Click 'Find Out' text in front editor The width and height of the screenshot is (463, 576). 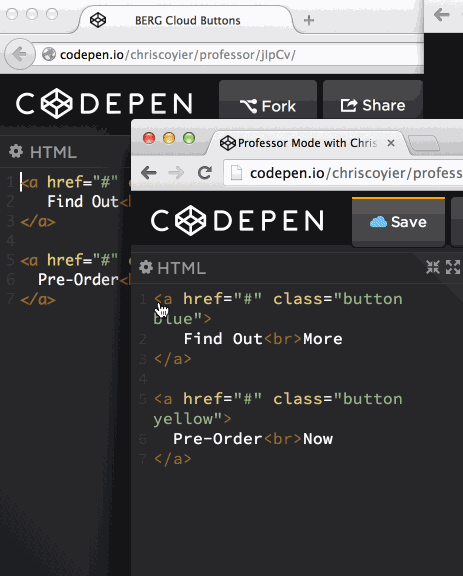[x=222, y=339]
